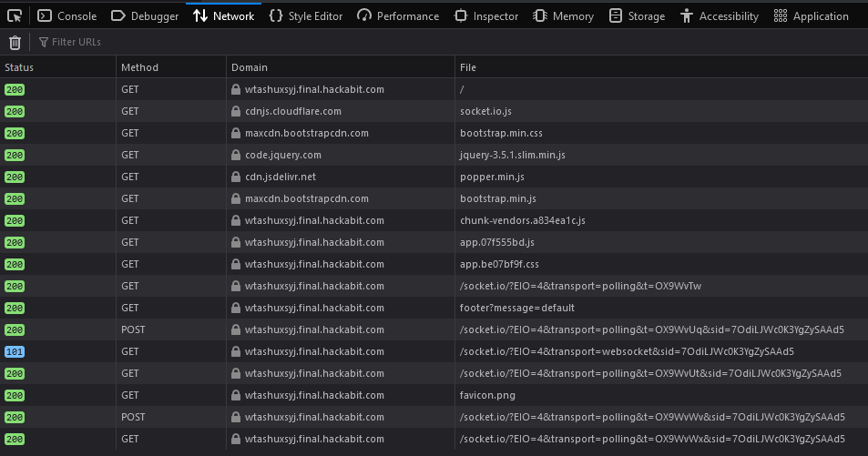Image resolution: width=868 pixels, height=456 pixels.
Task: Click the 101 status badge
Action: point(15,351)
